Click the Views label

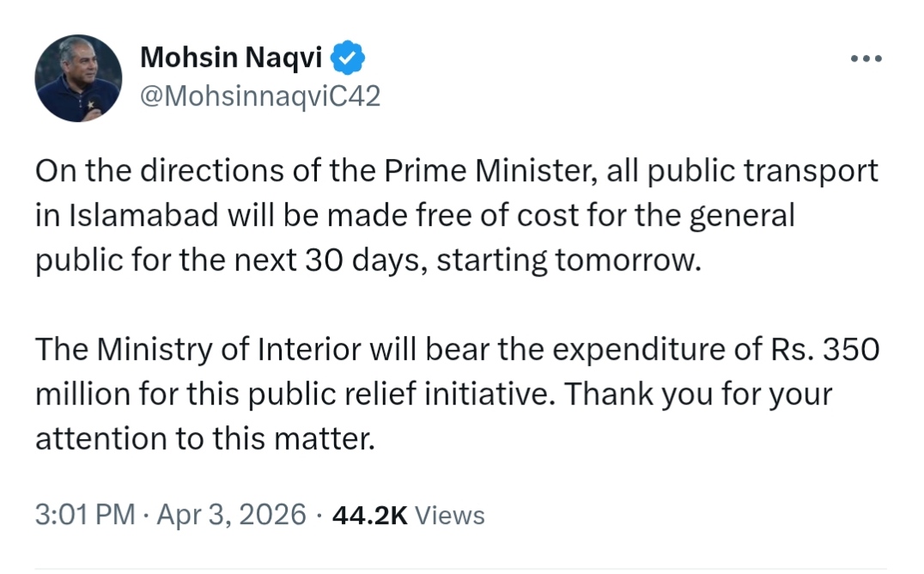coord(450,515)
